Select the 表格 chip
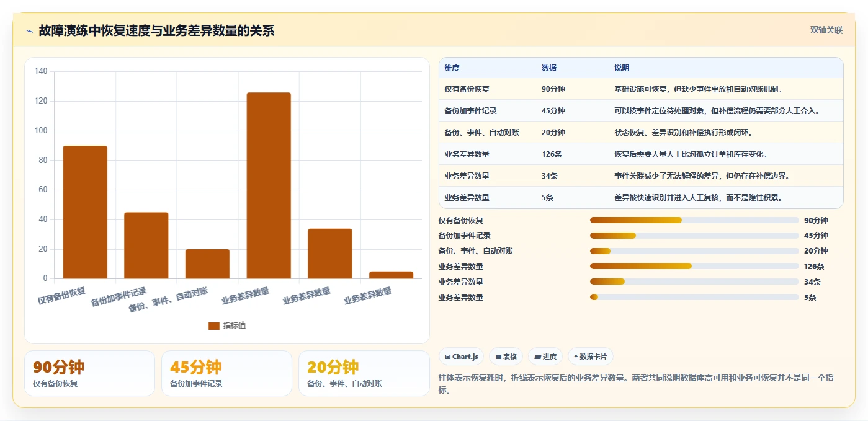Screen dimensions: 868x421 tap(506, 357)
